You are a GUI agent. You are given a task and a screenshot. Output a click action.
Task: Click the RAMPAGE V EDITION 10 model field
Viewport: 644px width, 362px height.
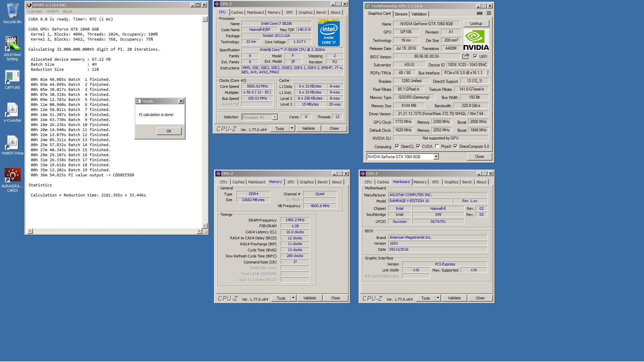click(x=419, y=201)
